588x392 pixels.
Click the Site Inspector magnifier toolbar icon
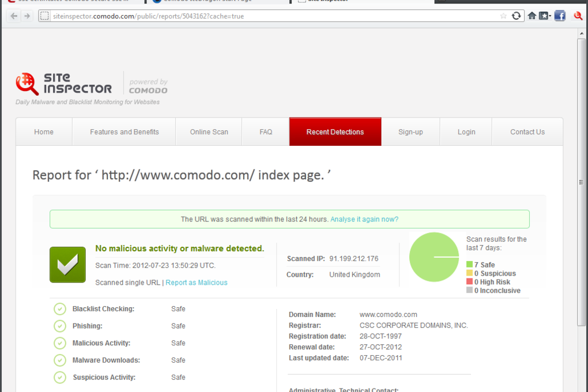[578, 16]
